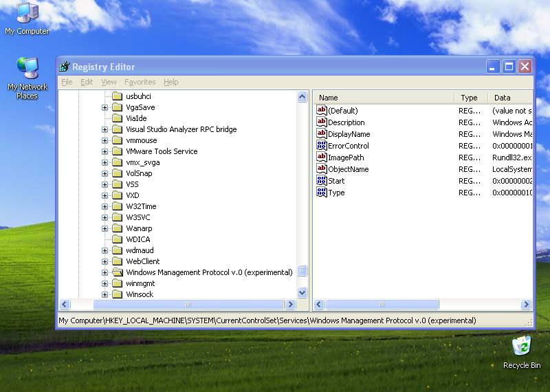Select the VgaSave folder icon
The height and width of the screenshot is (392, 550).
point(117,107)
